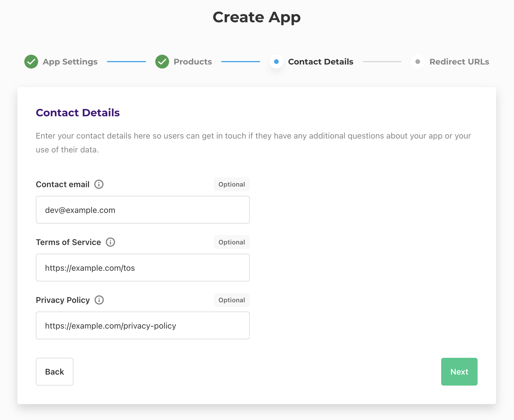Click the blue dot for Contact Details step
Screen dimensions: 514x420
tap(276, 62)
